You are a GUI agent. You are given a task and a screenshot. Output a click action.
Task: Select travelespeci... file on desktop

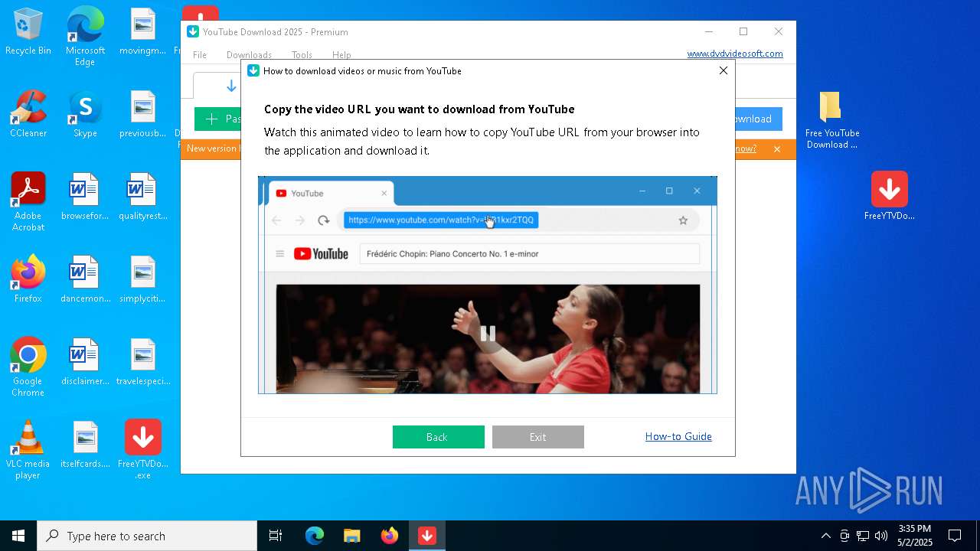[142, 363]
